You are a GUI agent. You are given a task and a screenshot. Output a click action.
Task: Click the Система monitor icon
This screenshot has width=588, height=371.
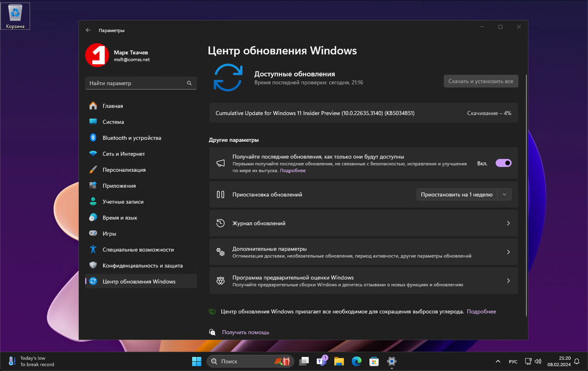(x=93, y=121)
